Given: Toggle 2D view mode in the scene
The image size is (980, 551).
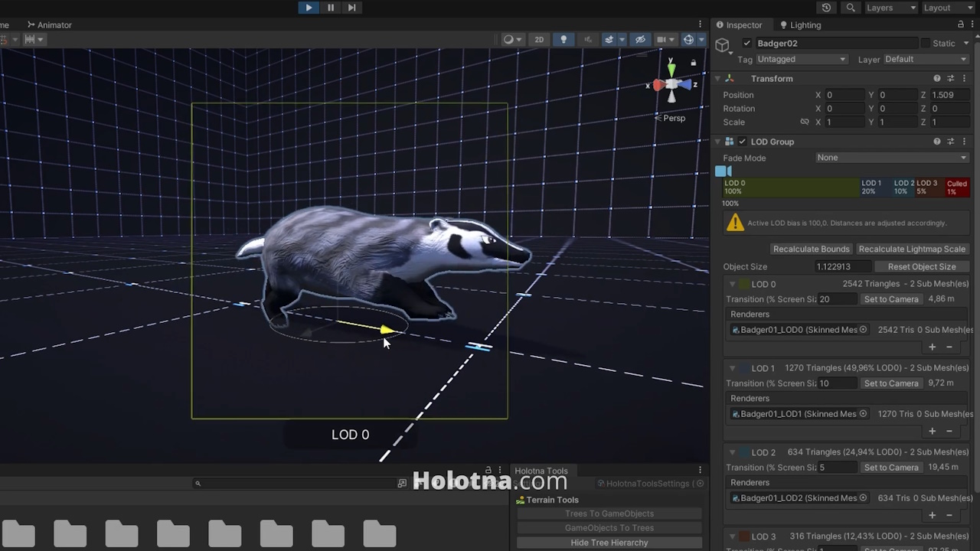Looking at the screenshot, I should (x=539, y=40).
